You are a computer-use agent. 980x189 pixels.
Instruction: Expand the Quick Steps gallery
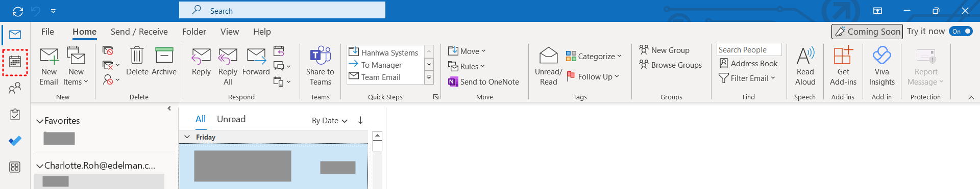point(429,77)
